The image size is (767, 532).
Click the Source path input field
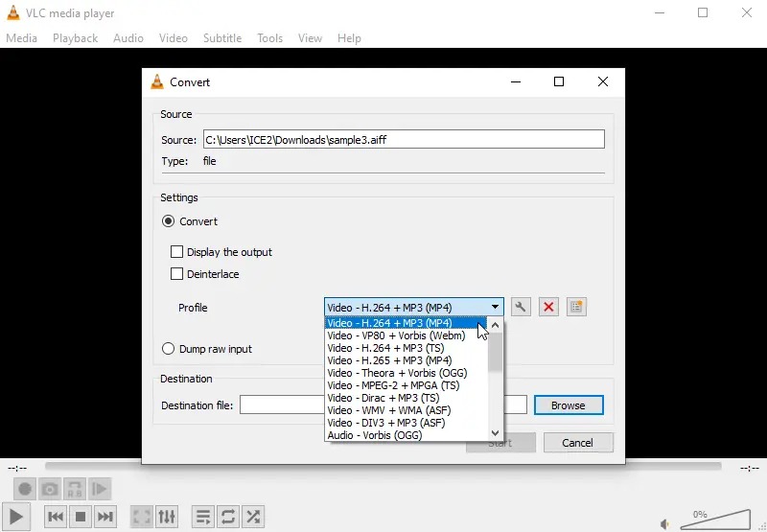[x=404, y=139]
